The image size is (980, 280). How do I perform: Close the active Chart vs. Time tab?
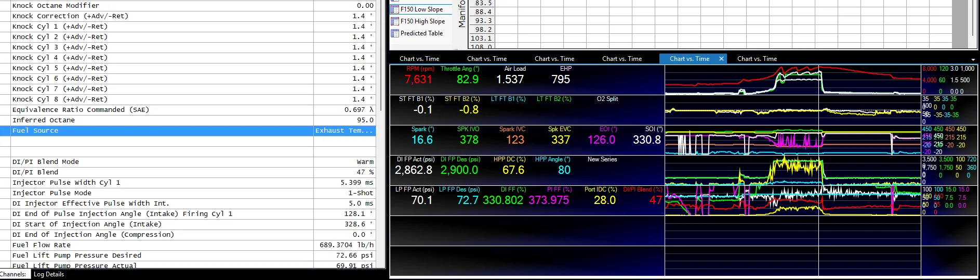721,59
